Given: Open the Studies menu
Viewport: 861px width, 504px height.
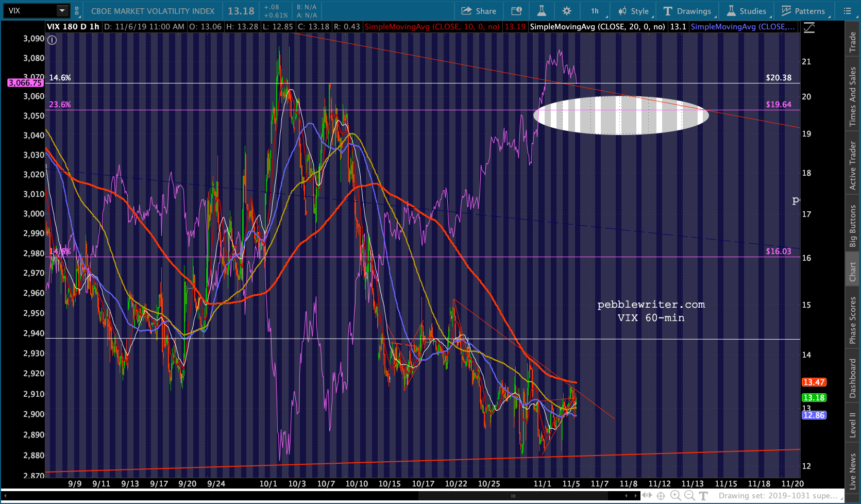Looking at the screenshot, I should [747, 11].
